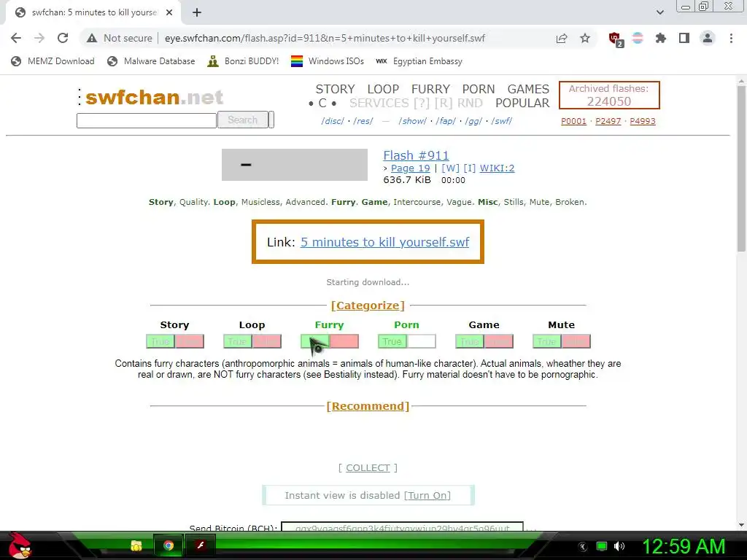Image resolution: width=747 pixels, height=560 pixels.
Task: Open the C category link
Action: pos(322,103)
